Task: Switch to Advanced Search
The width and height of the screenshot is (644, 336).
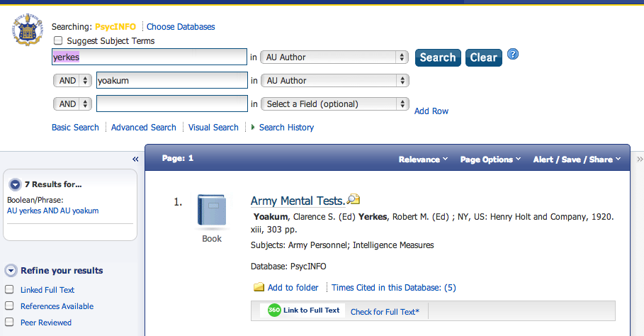Action: tap(143, 128)
